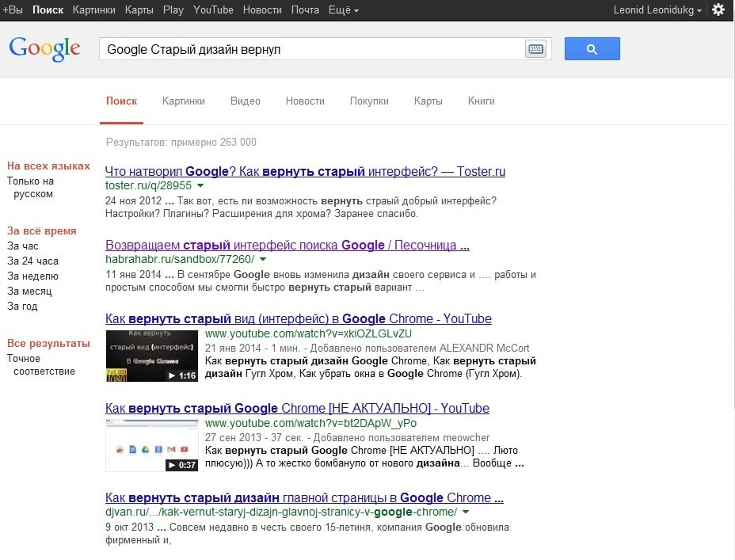Select the На всех языках filter
Viewport: 735px width, 560px height.
tap(48, 166)
